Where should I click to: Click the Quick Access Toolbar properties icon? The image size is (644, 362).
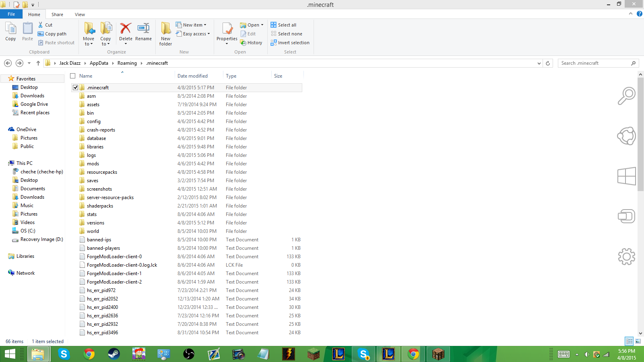click(17, 5)
